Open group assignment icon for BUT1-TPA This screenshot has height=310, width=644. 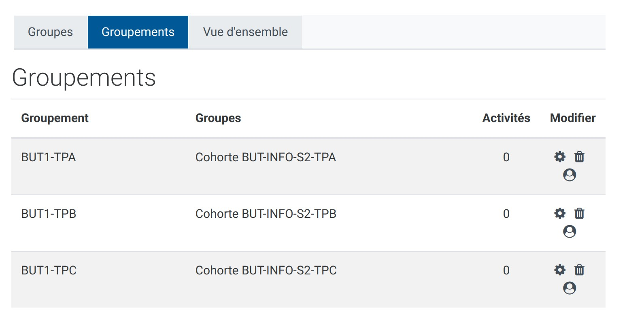[570, 175]
